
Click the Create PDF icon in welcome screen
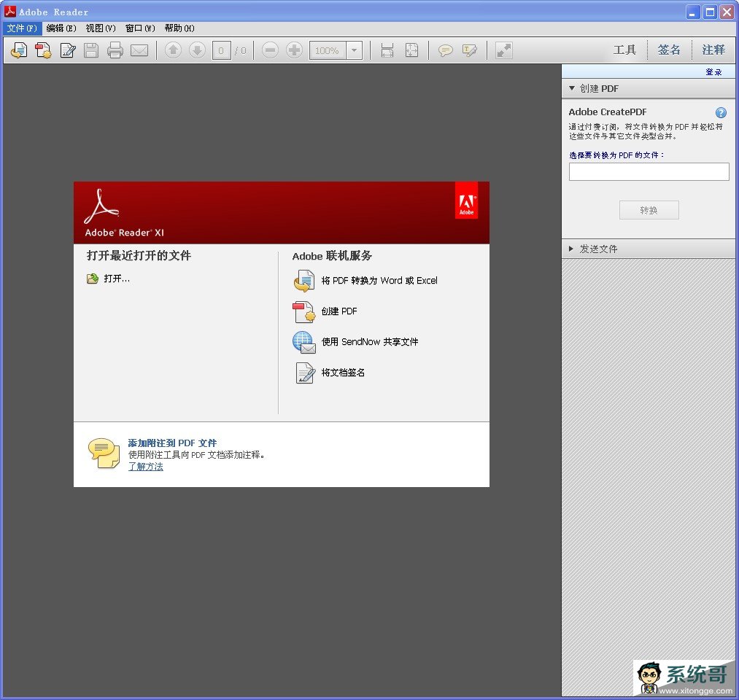click(304, 312)
